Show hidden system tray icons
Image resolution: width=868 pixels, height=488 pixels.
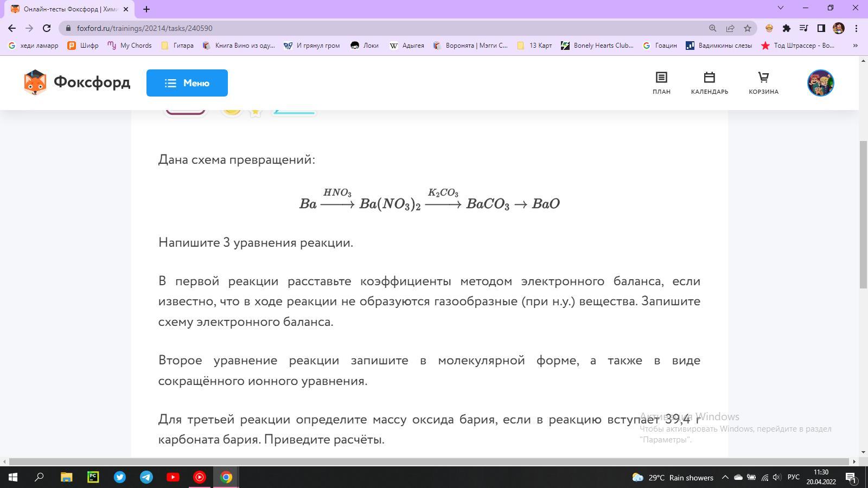click(x=725, y=477)
